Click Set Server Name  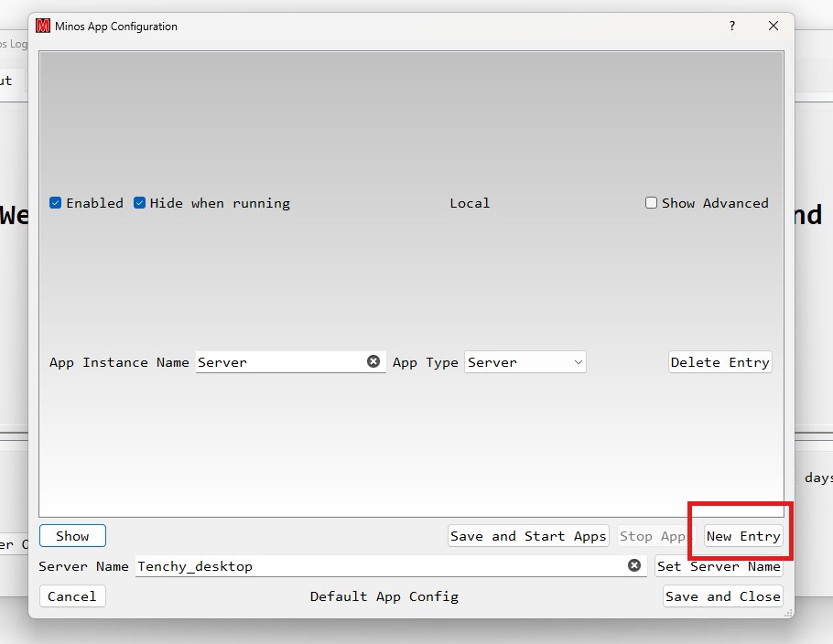tap(720, 565)
